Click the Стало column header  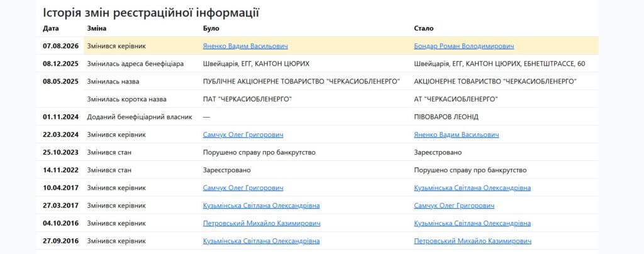pyautogui.click(x=423, y=29)
